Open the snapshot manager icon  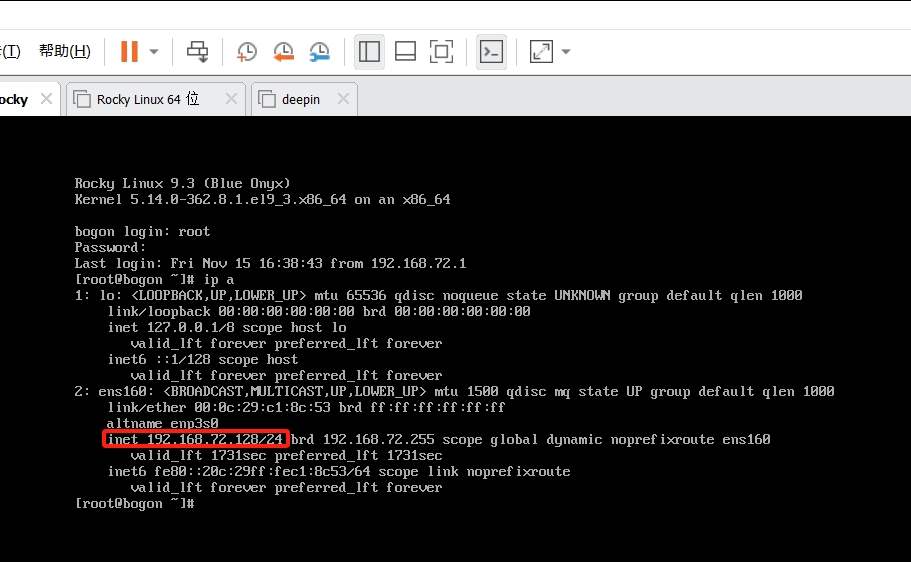tap(320, 52)
